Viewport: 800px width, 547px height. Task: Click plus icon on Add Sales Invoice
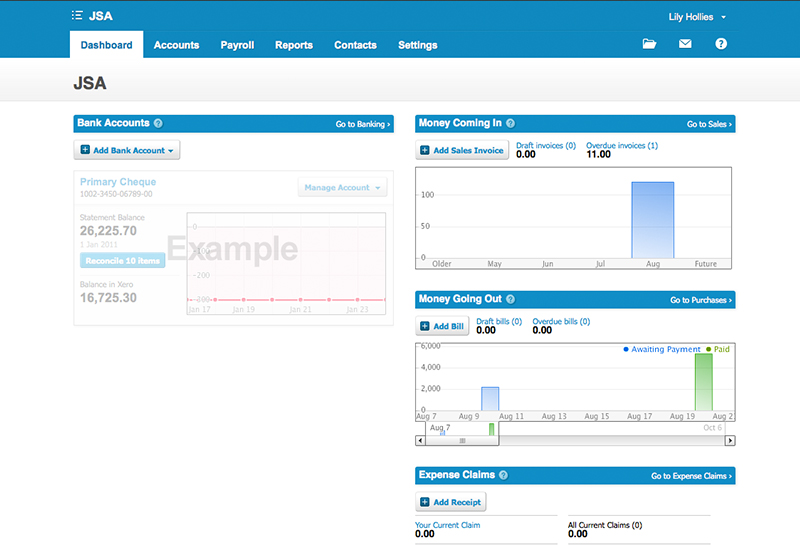coord(424,150)
